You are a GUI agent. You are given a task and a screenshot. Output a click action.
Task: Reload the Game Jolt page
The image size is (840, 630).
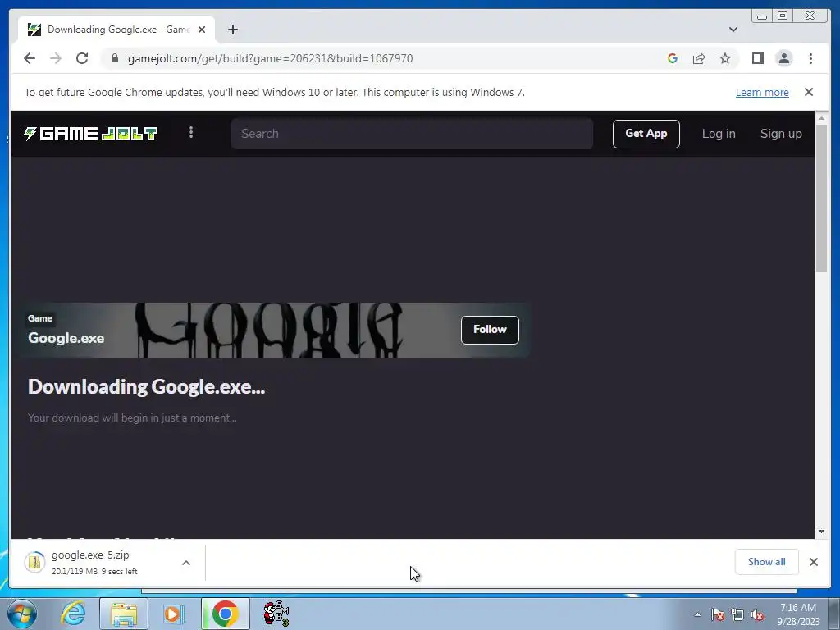click(x=82, y=58)
